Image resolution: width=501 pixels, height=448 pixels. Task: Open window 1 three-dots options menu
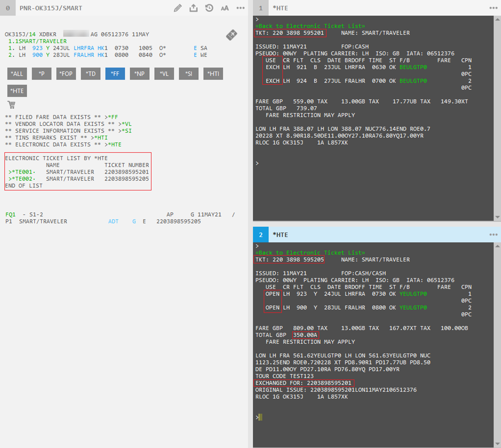coord(493,8)
